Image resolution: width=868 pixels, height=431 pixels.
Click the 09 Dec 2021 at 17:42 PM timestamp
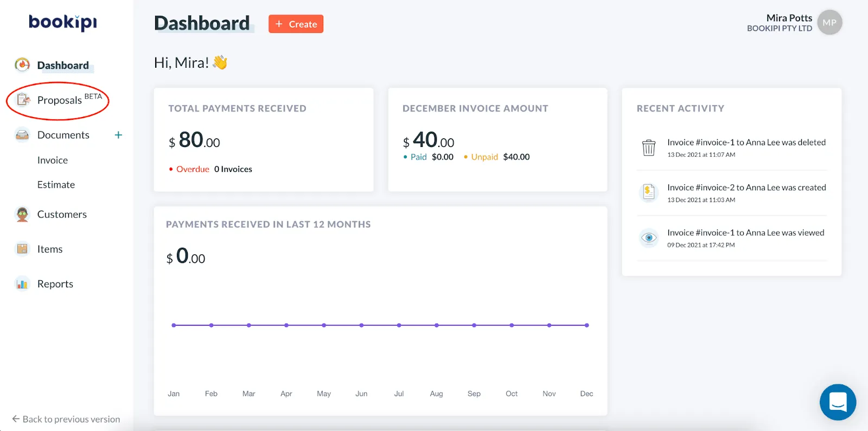[701, 245]
